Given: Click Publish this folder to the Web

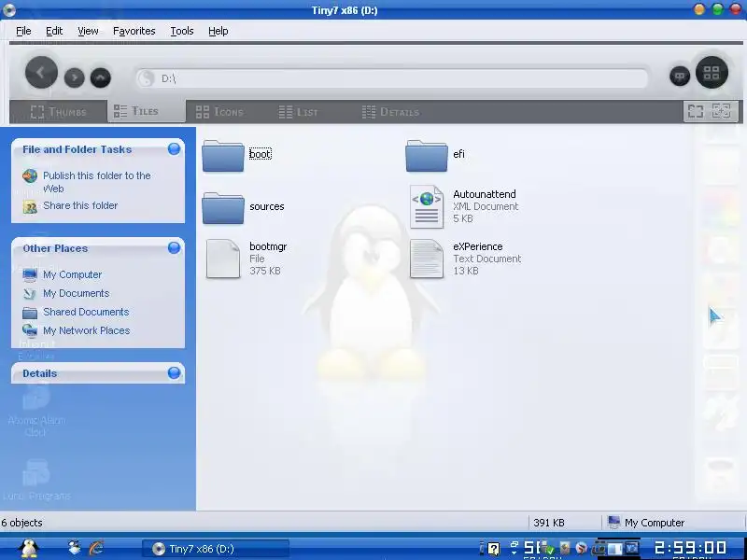Looking at the screenshot, I should (x=97, y=182).
